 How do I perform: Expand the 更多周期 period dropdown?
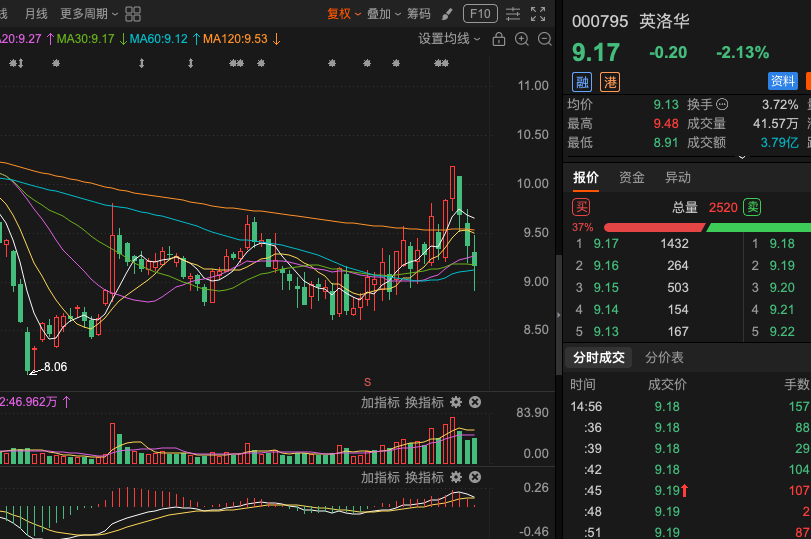89,14
